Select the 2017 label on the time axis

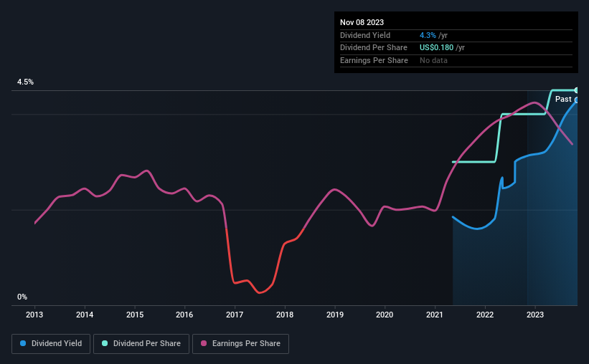click(235, 315)
